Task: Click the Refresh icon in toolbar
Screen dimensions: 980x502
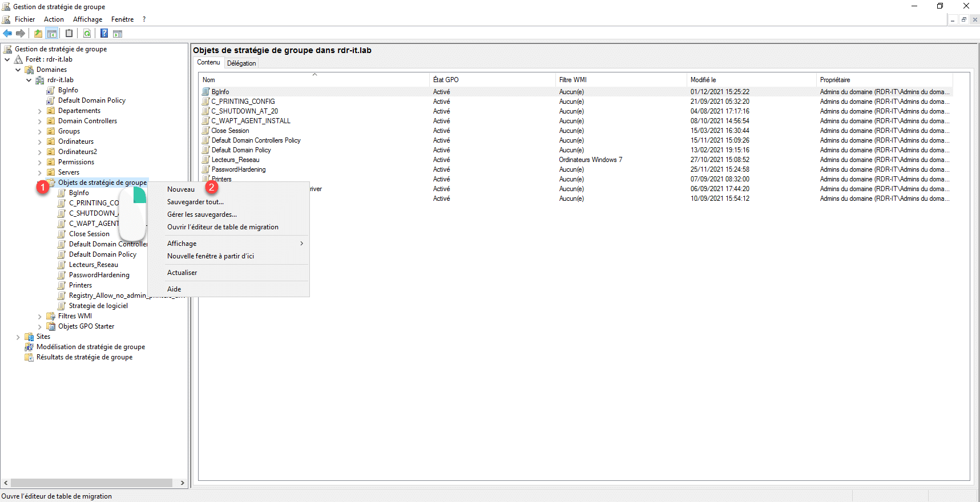Action: click(x=87, y=34)
